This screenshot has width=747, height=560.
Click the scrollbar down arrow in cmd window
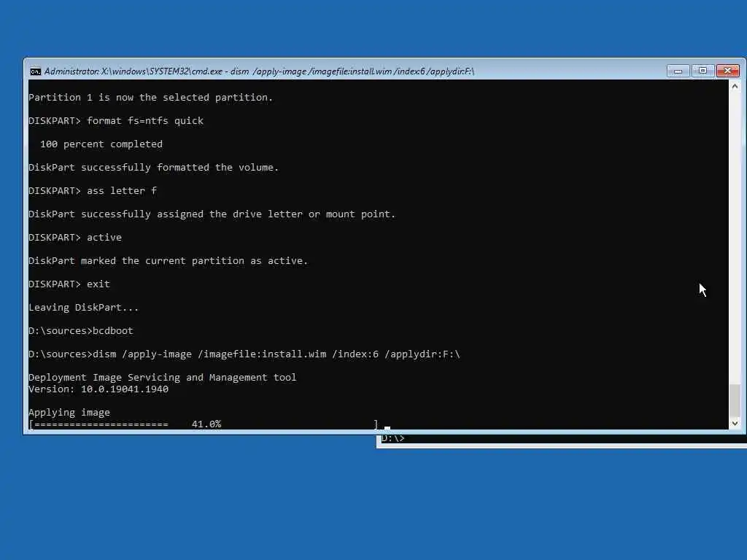pyautogui.click(x=735, y=423)
